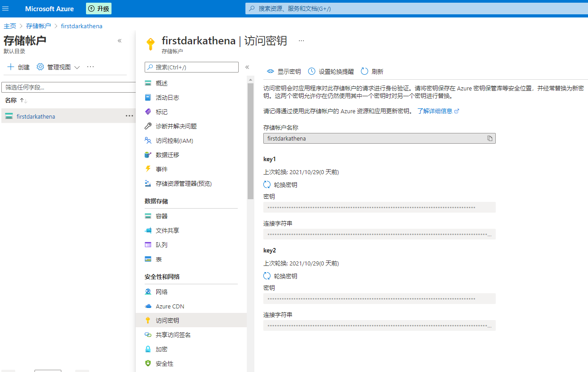Image resolution: width=588 pixels, height=372 pixels.
Task: Open the 了解详细信息 link
Action: pyautogui.click(x=438, y=111)
